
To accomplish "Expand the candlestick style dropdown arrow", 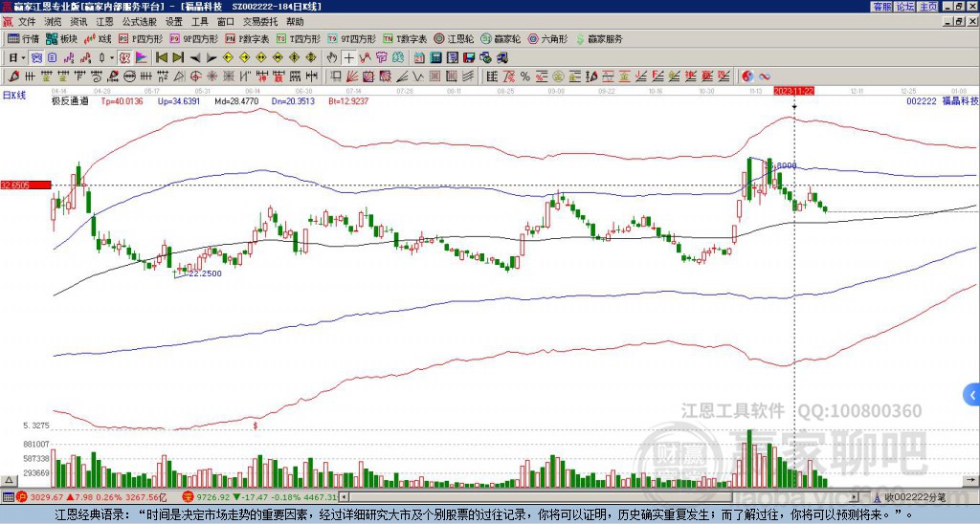I will (x=112, y=58).
